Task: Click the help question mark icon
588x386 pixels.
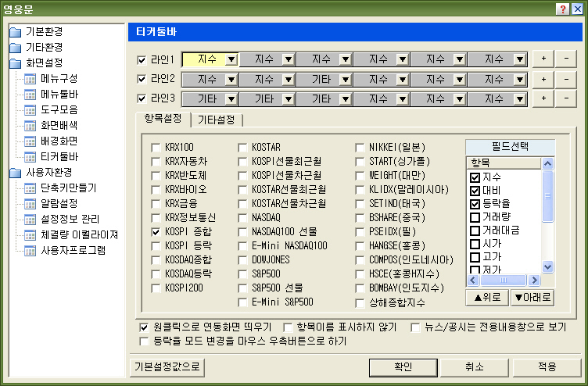Action: point(562,8)
